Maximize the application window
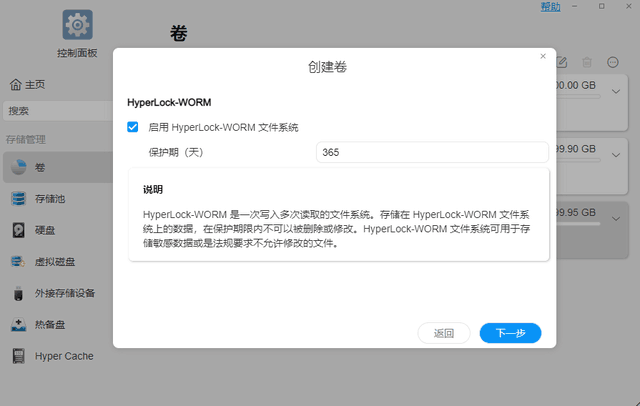 (x=602, y=6)
